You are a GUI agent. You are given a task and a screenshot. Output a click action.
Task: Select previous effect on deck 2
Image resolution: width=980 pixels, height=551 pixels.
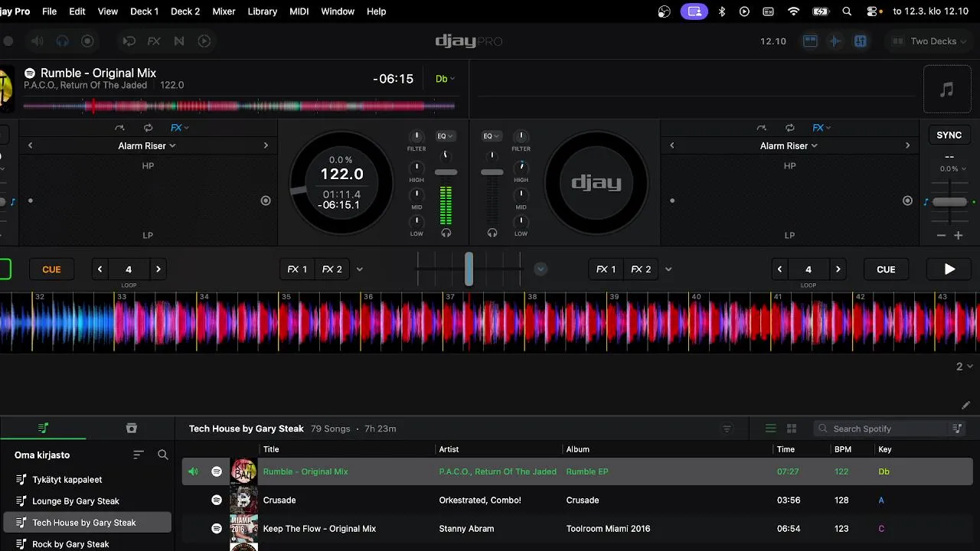(x=672, y=145)
